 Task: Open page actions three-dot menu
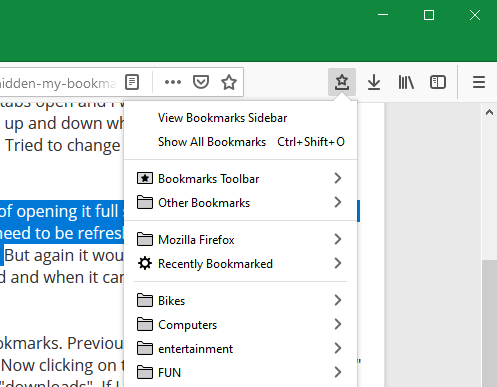coord(173,82)
